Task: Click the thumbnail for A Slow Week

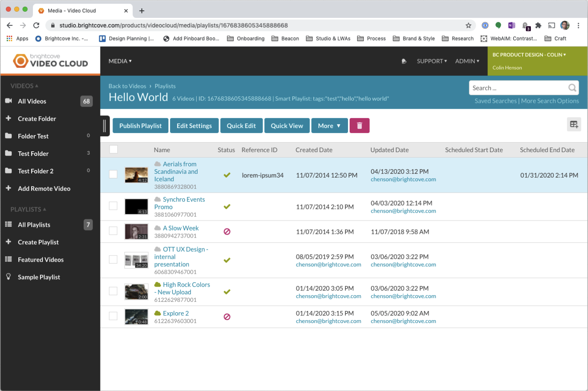Action: click(136, 231)
